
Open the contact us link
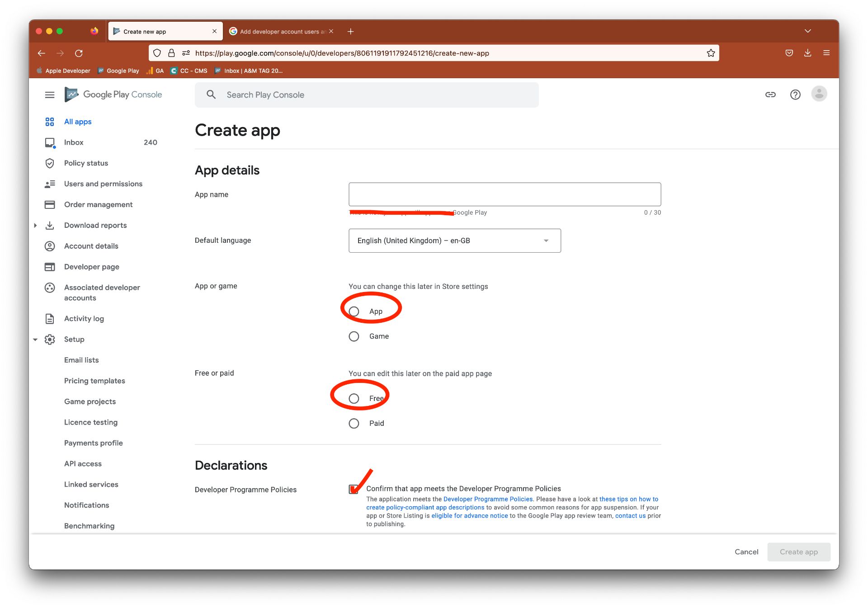click(630, 516)
